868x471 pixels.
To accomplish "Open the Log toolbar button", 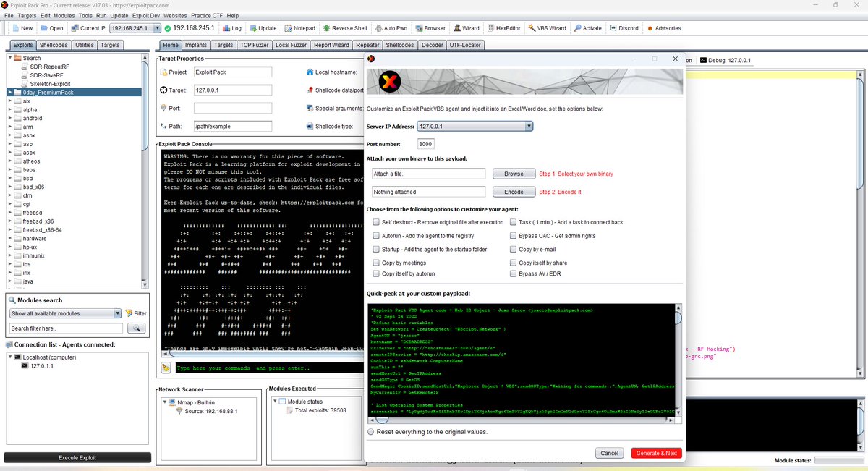I will [x=231, y=28].
